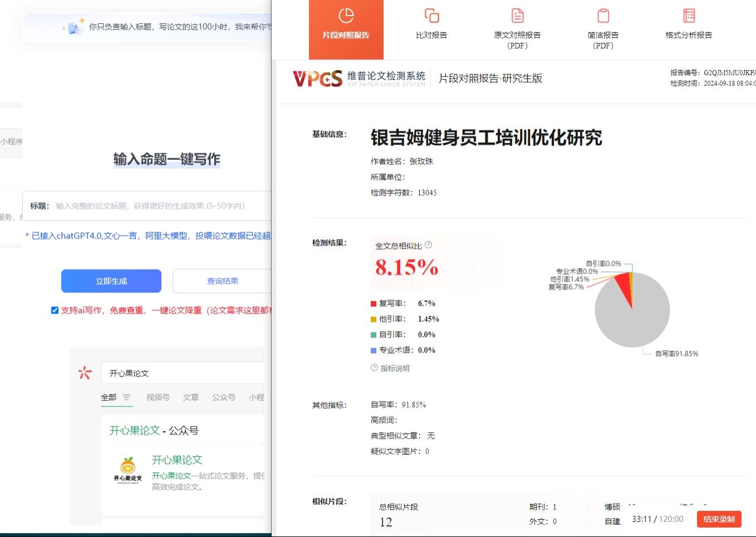The image size is (756, 537).
Task: Click the 外文: 0 entry
Action: tap(543, 521)
